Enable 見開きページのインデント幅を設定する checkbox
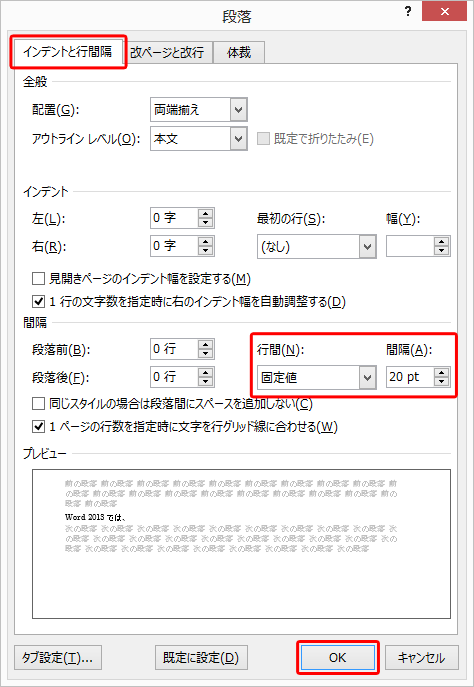 39,278
